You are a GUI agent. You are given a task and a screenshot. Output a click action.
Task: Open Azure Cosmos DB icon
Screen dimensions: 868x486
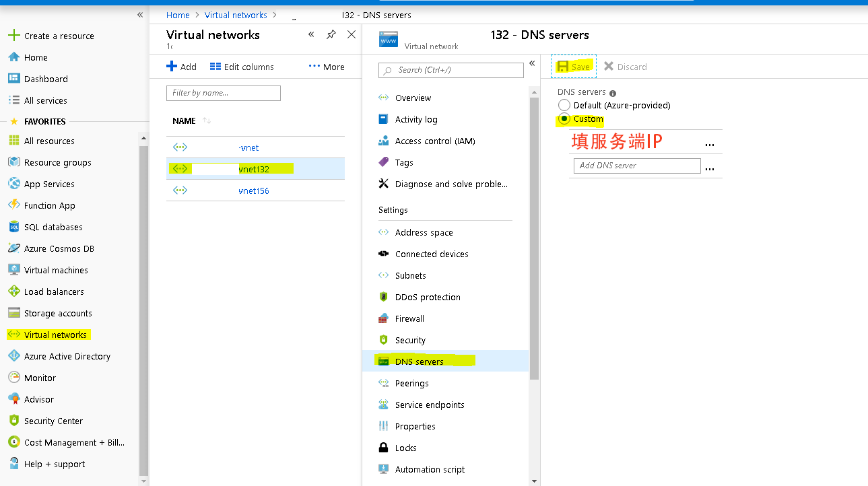point(14,248)
